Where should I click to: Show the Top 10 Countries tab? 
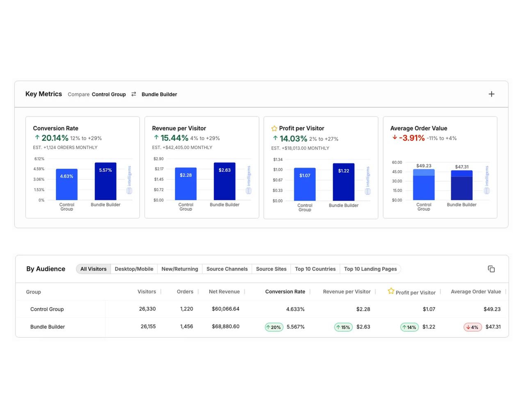tap(315, 269)
